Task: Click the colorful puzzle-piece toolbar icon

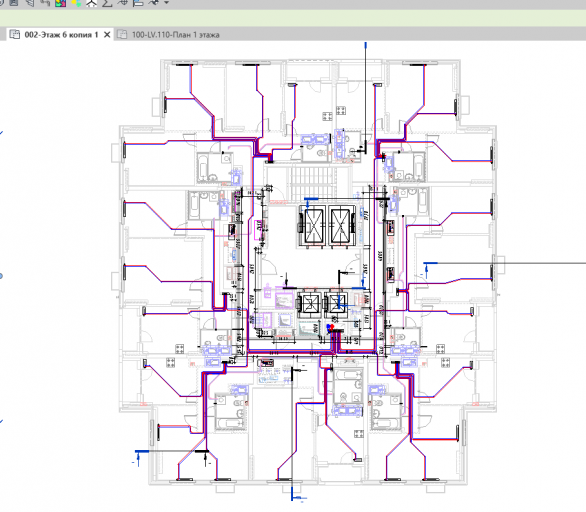Action: click(x=61, y=3)
